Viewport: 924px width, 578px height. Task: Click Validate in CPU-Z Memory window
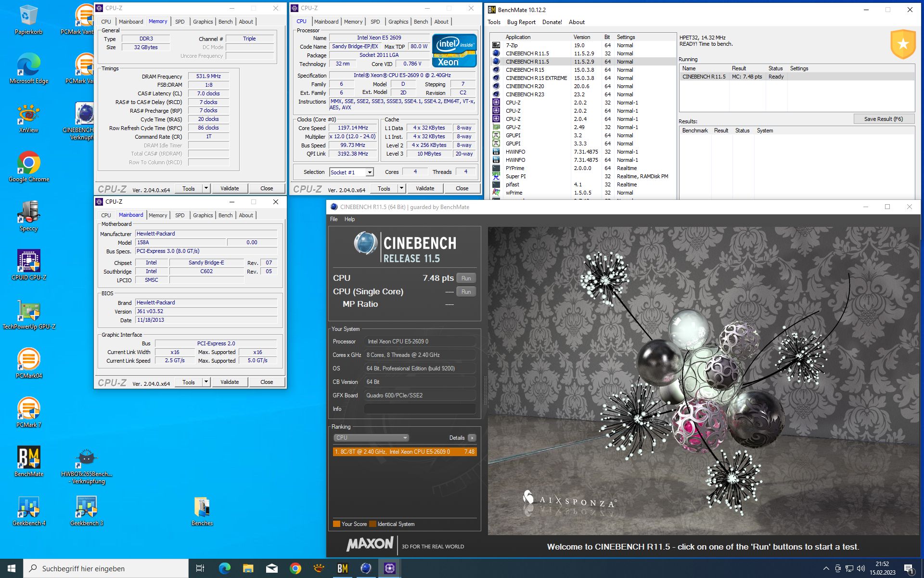(230, 188)
